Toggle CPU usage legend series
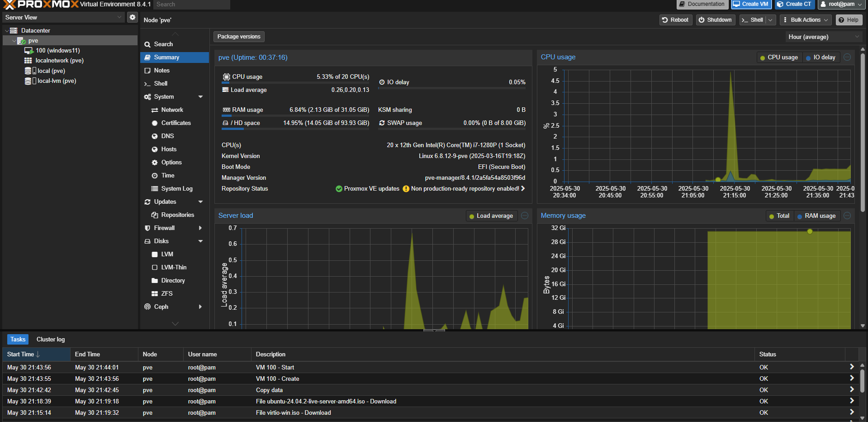 click(x=779, y=58)
